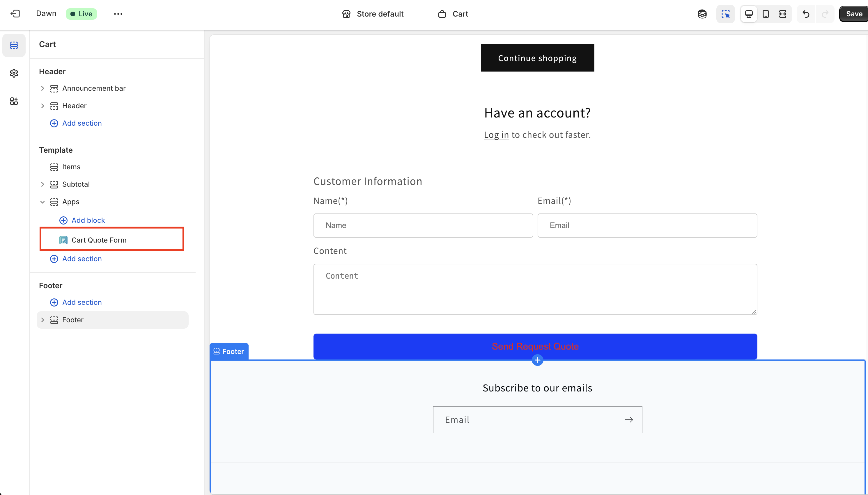The image size is (868, 495).
Task: Open Theme settings gear icon
Action: [x=14, y=73]
